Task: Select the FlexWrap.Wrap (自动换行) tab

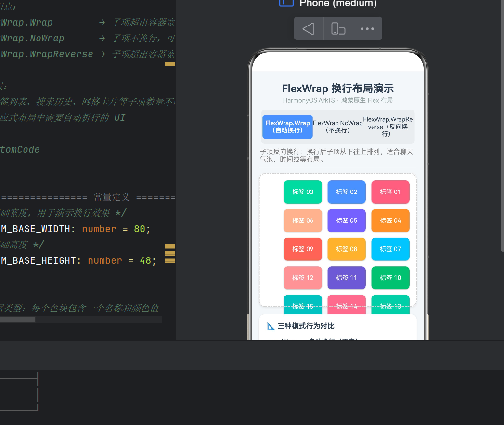Action: point(288,127)
